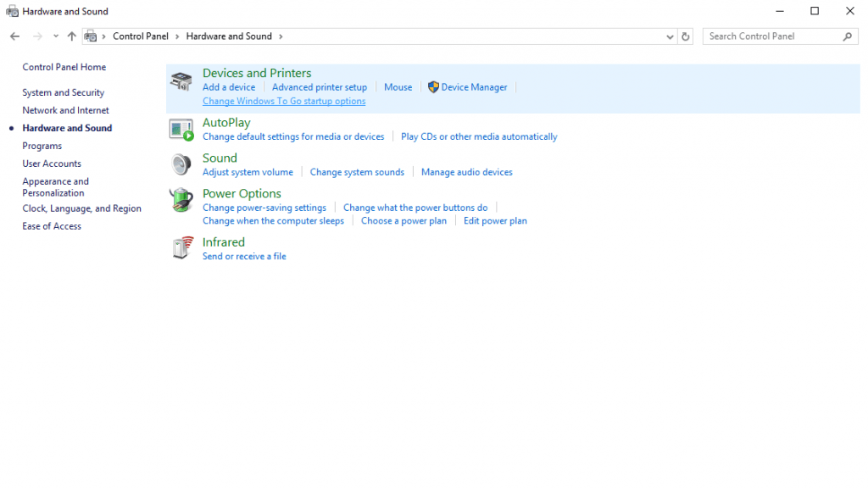Go back with the back arrow
The height and width of the screenshot is (488, 868).
(x=15, y=36)
